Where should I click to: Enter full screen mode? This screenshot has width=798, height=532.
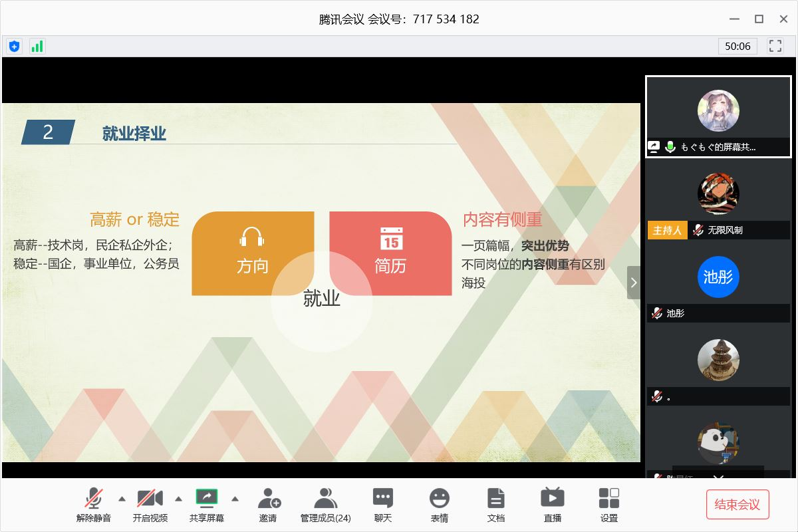coord(775,46)
